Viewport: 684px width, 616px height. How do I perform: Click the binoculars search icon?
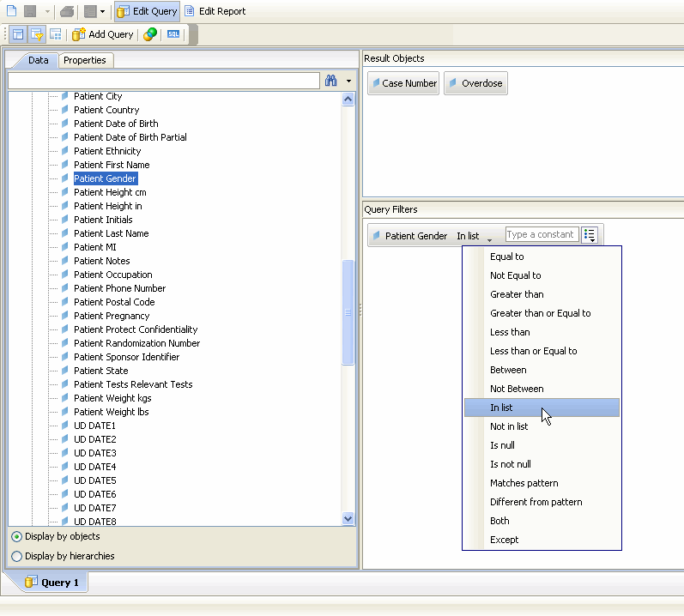330,81
